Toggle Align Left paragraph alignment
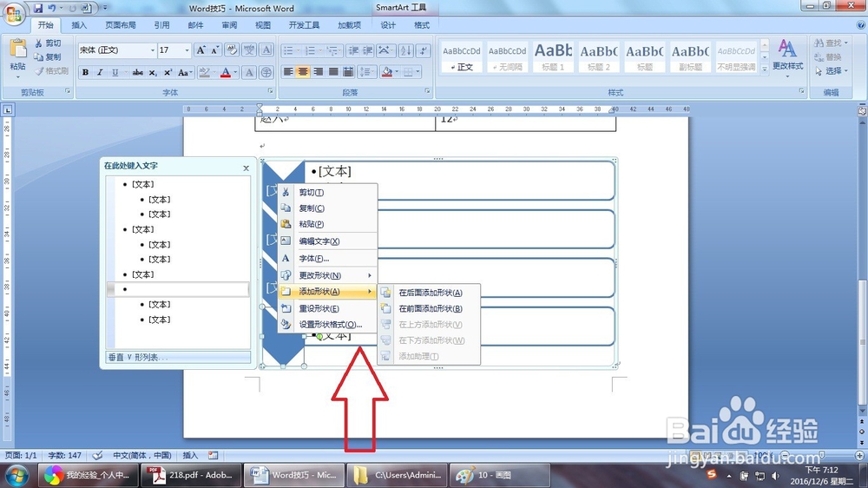 (288, 72)
